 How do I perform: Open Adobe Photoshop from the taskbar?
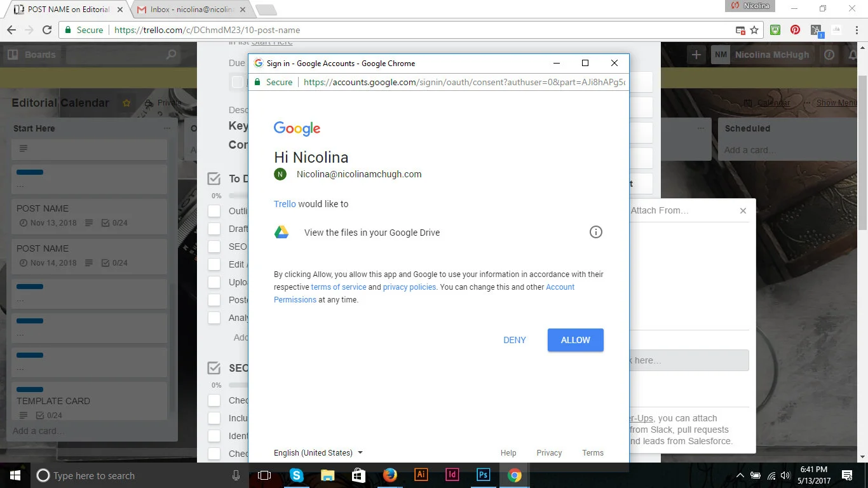pos(483,475)
